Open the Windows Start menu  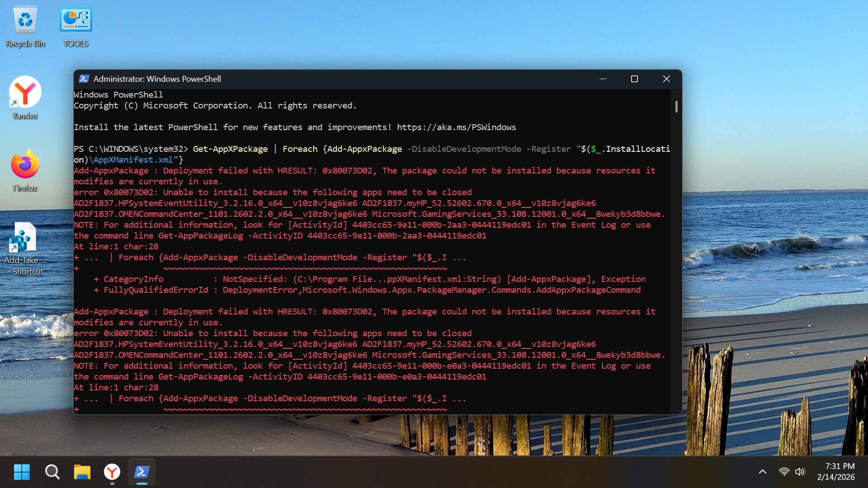pyautogui.click(x=22, y=472)
